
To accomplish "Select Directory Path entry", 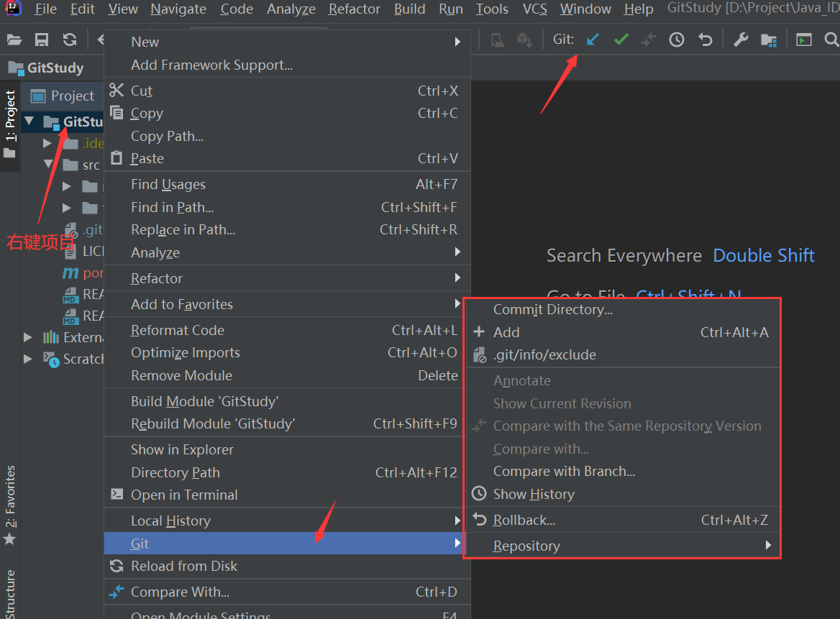I will tap(287, 472).
